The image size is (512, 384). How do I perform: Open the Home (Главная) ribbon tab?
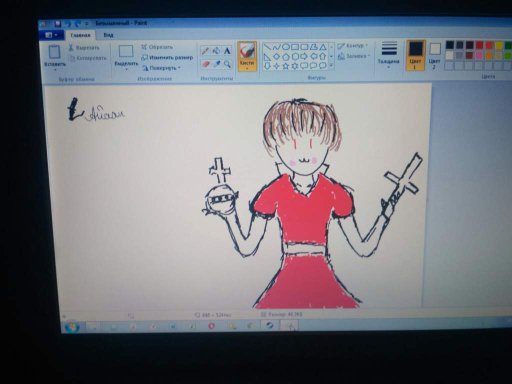tap(80, 35)
